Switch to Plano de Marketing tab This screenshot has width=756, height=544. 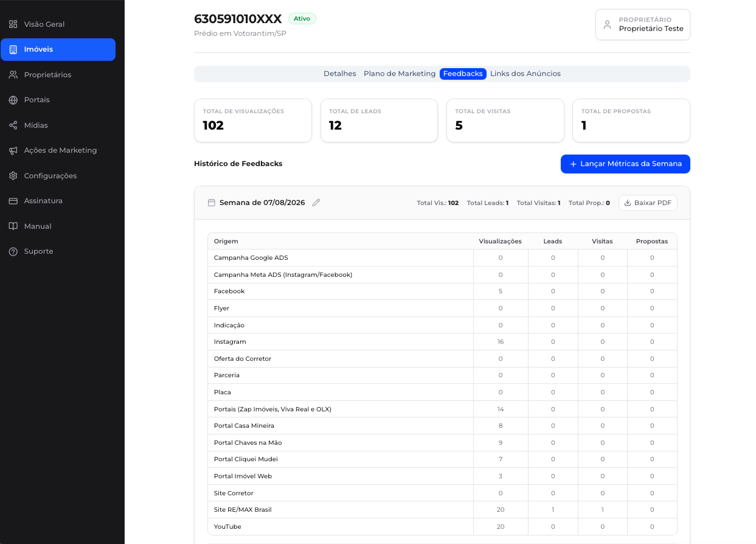pyautogui.click(x=400, y=74)
